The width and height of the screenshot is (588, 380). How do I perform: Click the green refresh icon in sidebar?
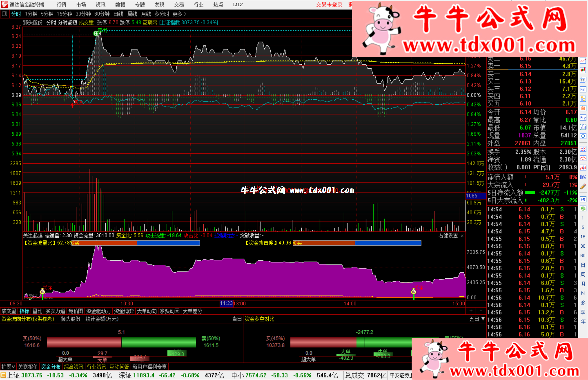(583, 209)
